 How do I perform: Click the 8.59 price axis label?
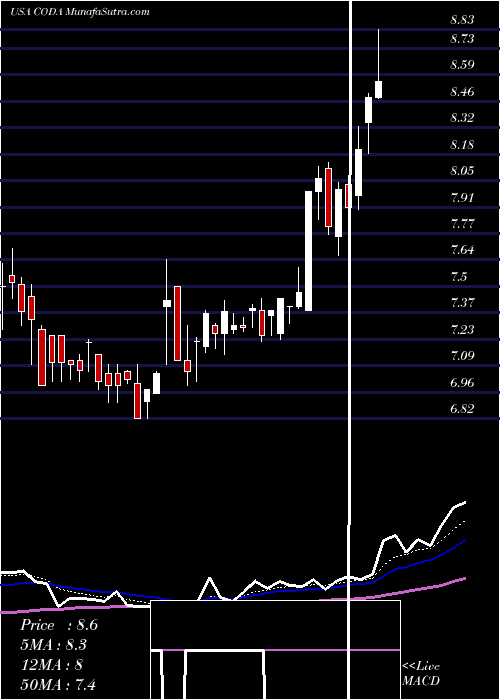pos(462,65)
